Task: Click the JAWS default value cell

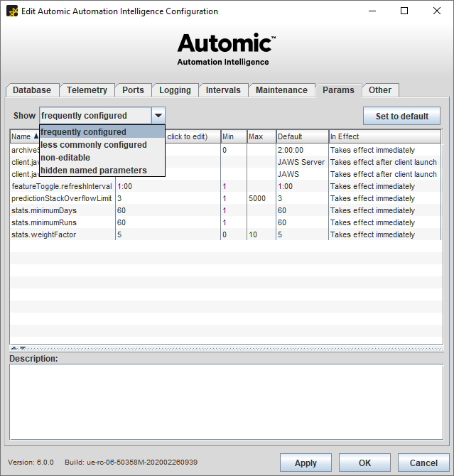Action: point(303,174)
